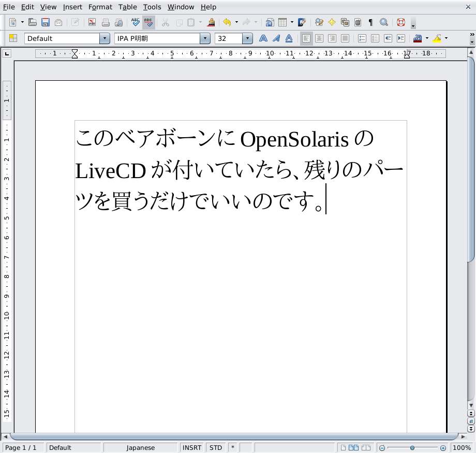This screenshot has height=453, width=476.
Task: Apply the yellow highlighting color
Action: (437, 38)
